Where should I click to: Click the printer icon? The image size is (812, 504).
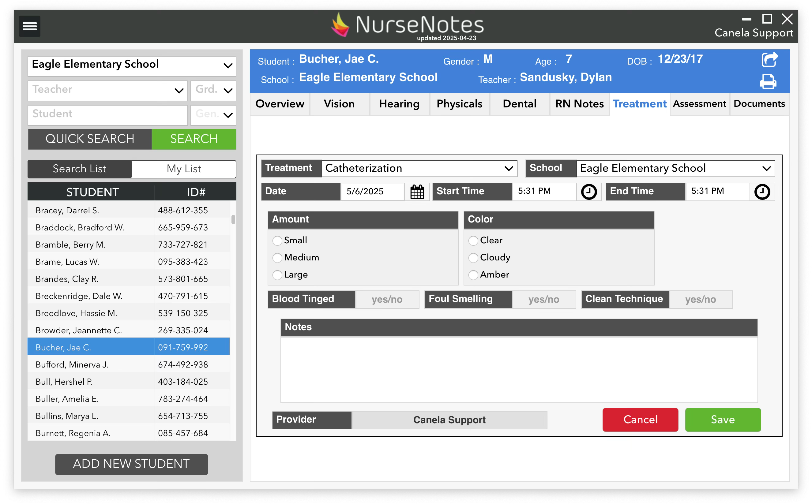768,81
